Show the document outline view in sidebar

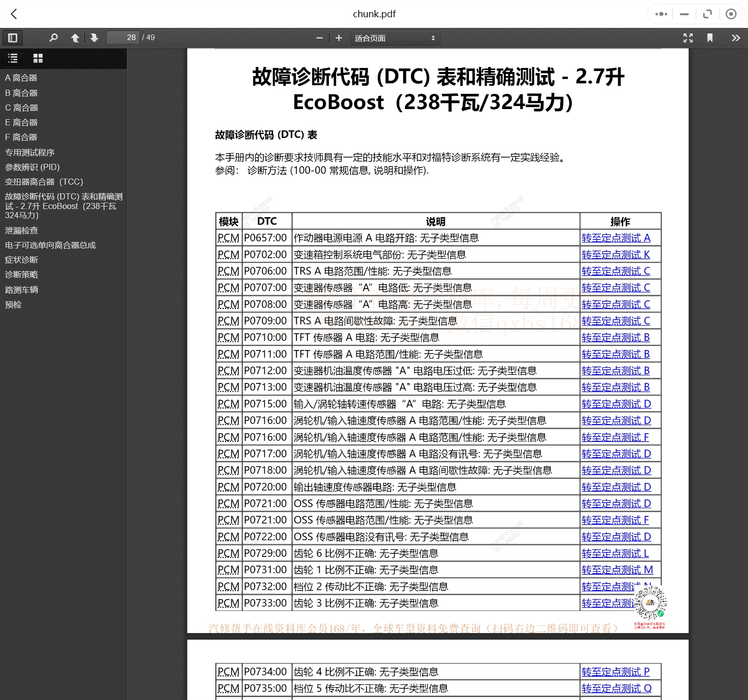12,58
